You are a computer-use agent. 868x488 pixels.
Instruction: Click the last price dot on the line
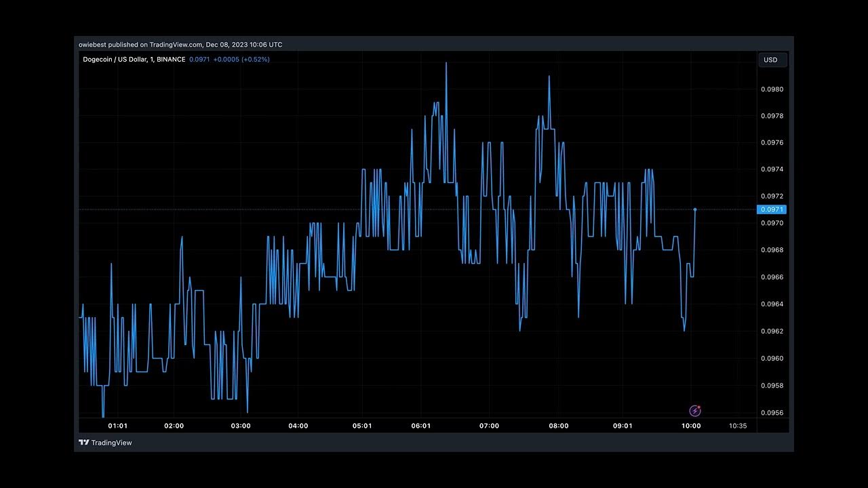tap(695, 209)
